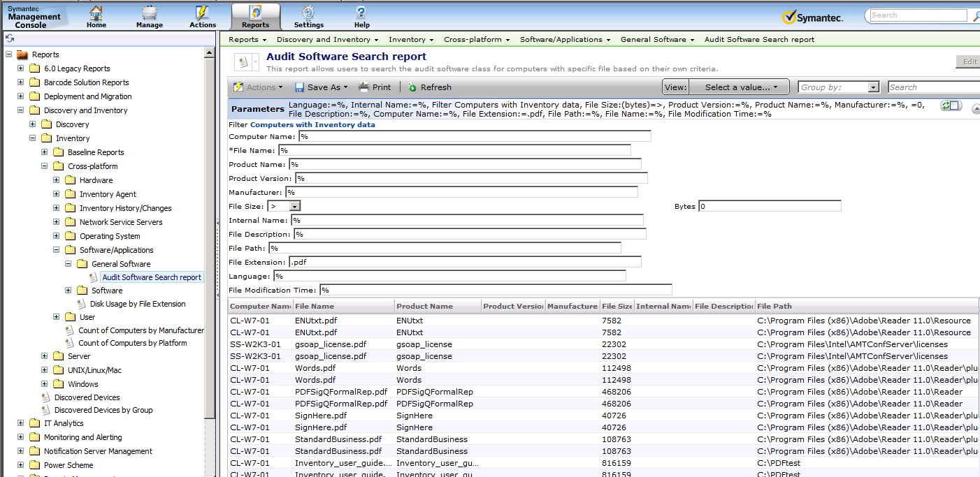980x477 pixels.
Task: Click the Print toolbar button
Action: (x=375, y=87)
